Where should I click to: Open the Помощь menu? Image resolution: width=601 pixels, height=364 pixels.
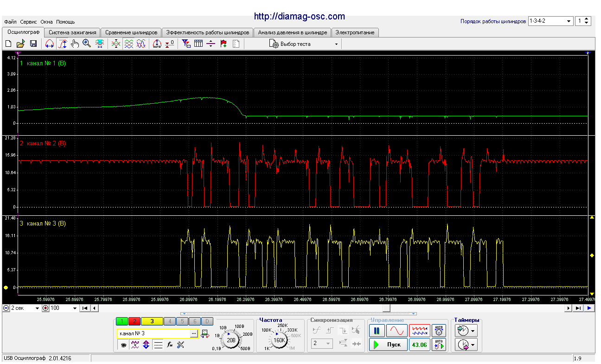point(65,22)
